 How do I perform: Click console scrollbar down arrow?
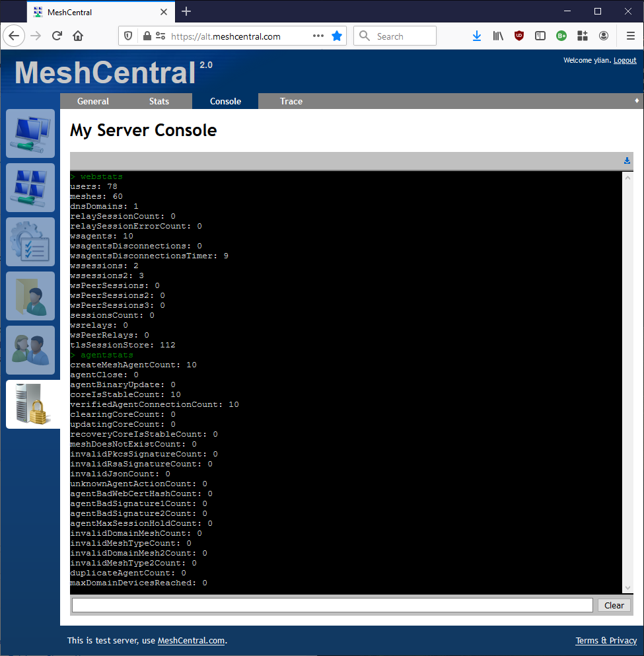pyautogui.click(x=627, y=588)
